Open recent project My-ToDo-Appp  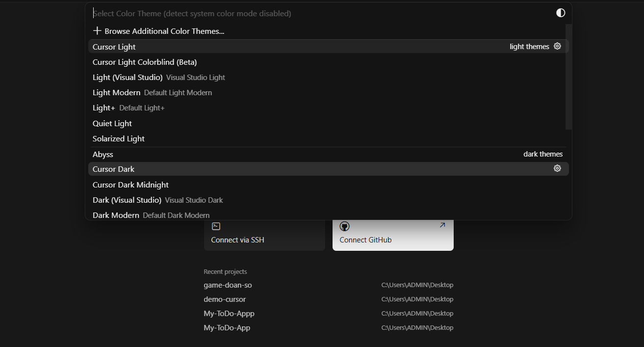(229, 313)
